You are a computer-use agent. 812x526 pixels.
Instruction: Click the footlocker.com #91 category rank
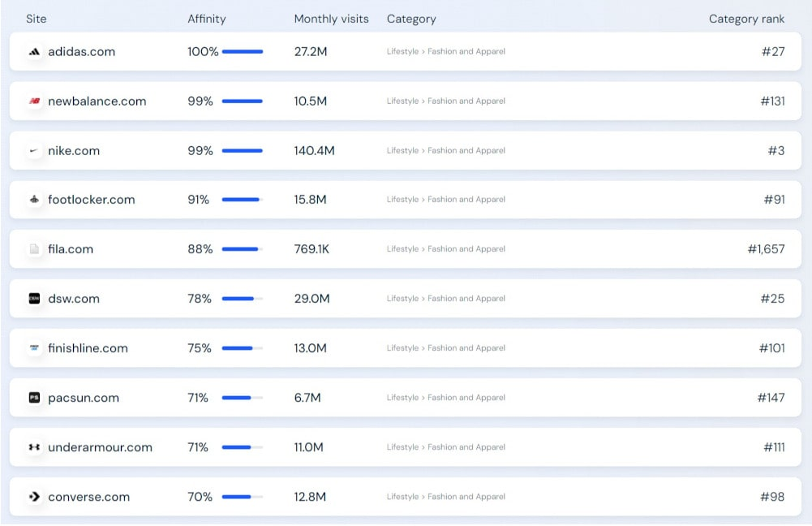774,200
